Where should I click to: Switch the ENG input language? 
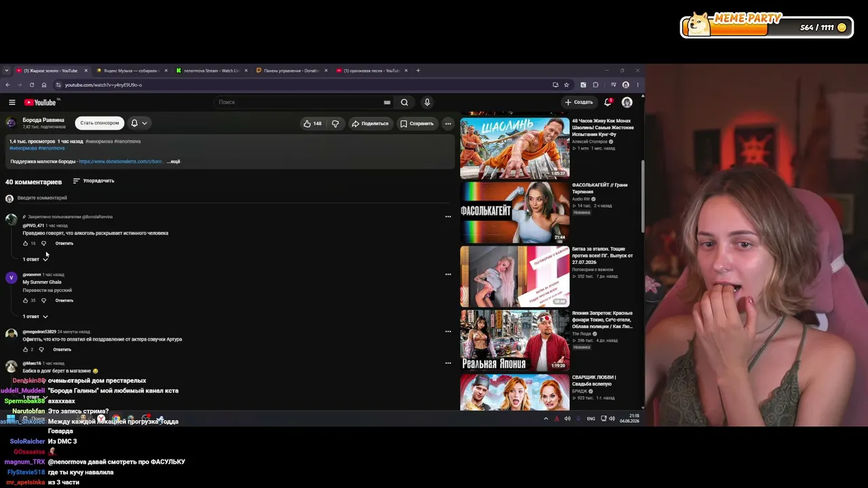point(591,419)
